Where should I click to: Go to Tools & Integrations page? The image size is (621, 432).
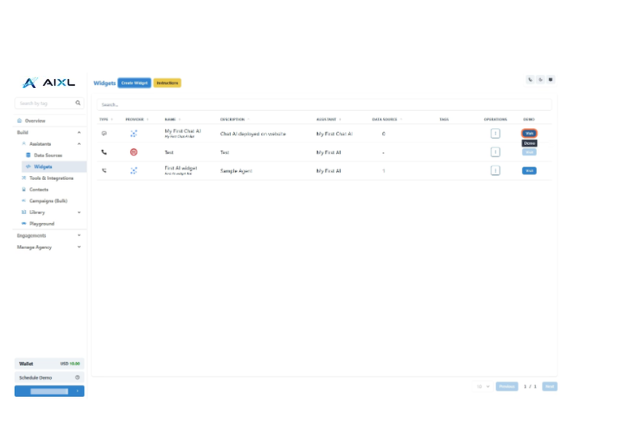click(51, 178)
